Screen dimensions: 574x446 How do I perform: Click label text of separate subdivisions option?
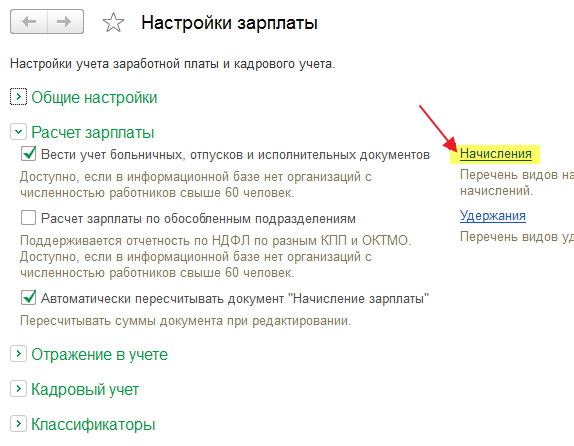coord(198,219)
